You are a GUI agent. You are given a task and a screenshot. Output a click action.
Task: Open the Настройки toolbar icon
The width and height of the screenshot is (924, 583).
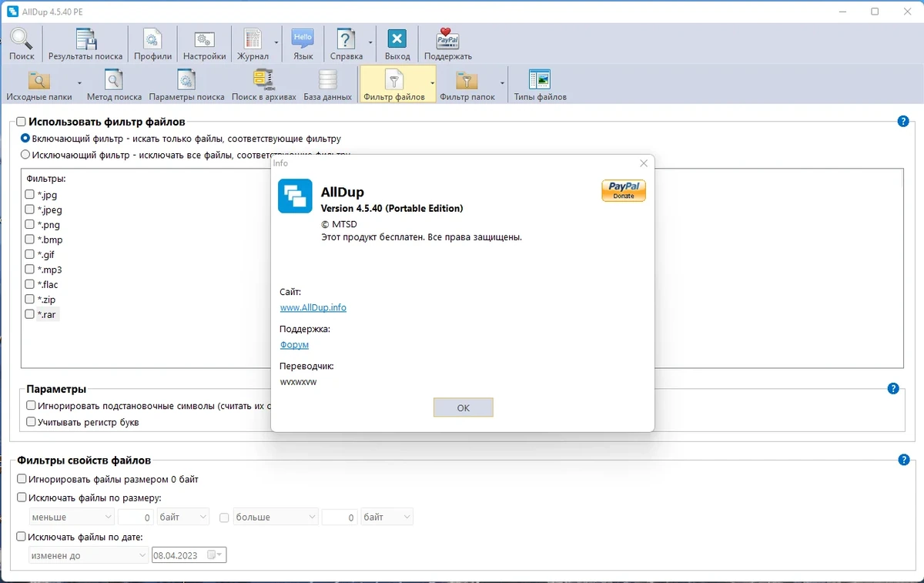(204, 39)
